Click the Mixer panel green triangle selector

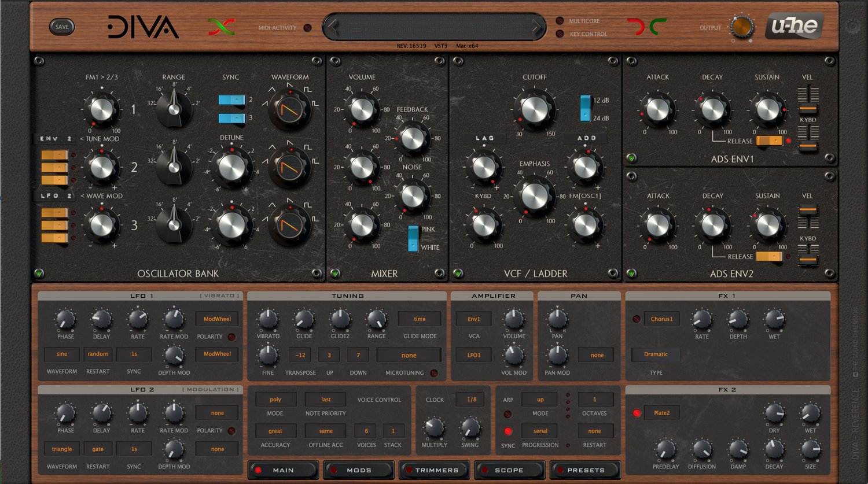tap(335, 274)
